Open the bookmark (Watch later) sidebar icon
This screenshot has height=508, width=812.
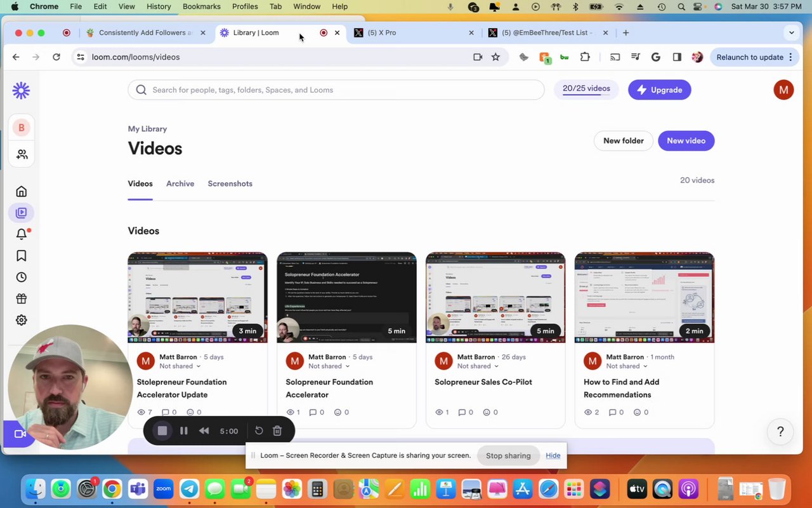point(21,256)
